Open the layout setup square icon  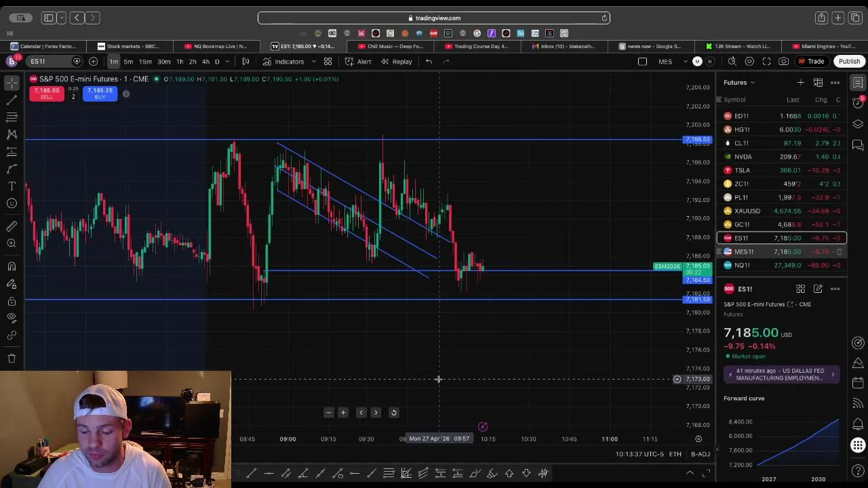(642, 62)
